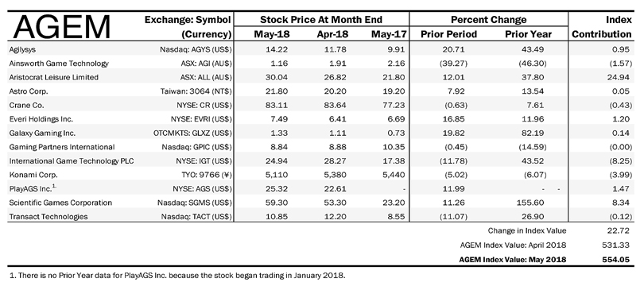Select the Change in Index Value 22.72
Image resolution: width=644 pixels, height=286 pixels.
click(x=620, y=230)
